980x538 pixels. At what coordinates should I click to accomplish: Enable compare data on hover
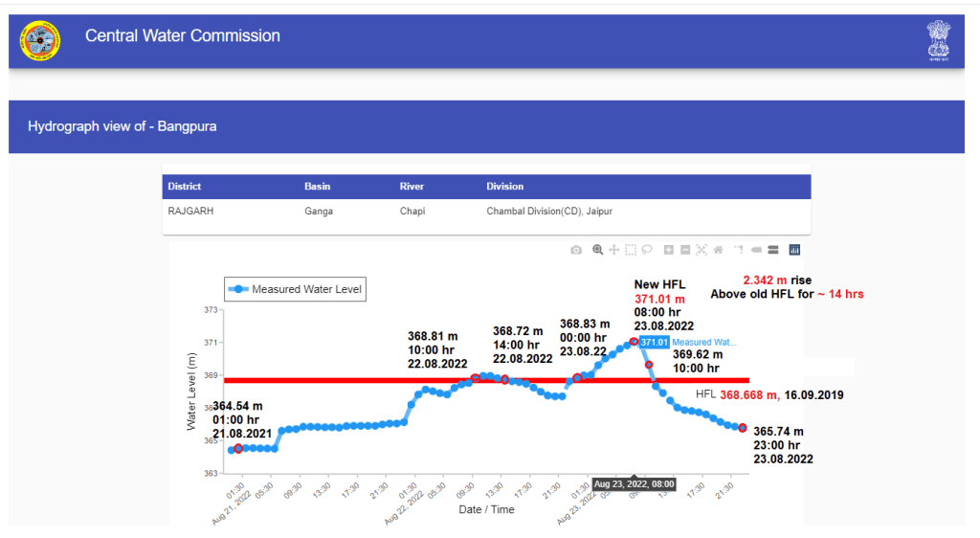point(772,250)
